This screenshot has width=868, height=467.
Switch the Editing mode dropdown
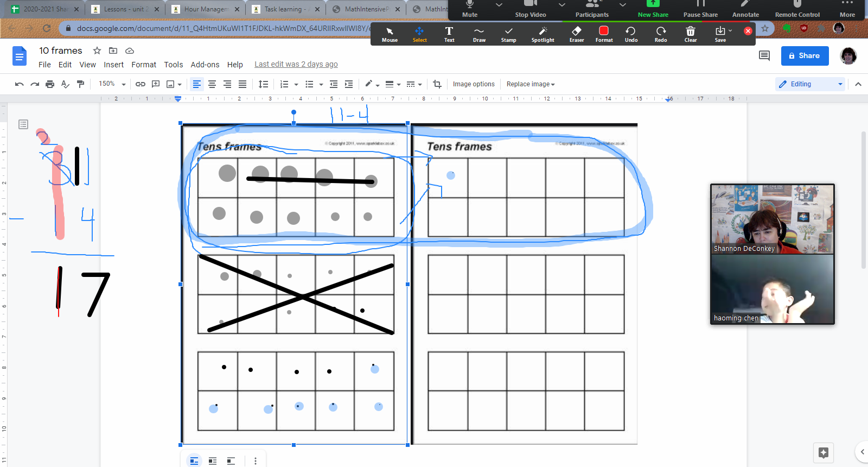tap(810, 84)
